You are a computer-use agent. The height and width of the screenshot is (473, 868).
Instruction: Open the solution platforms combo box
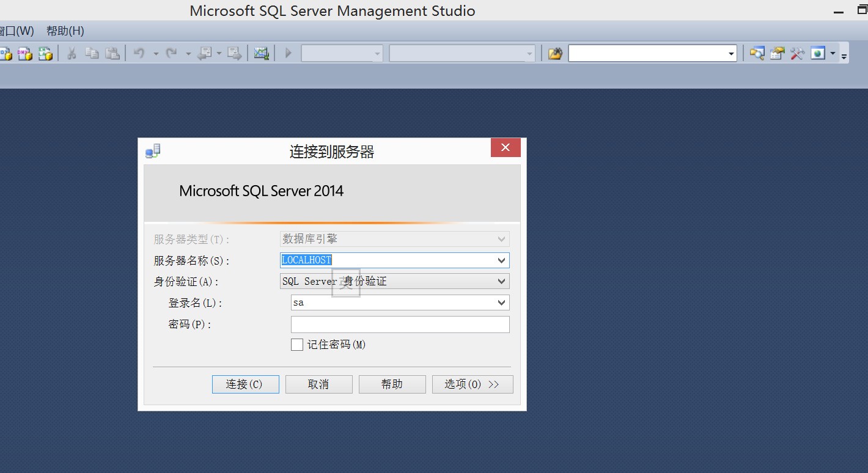coord(462,54)
